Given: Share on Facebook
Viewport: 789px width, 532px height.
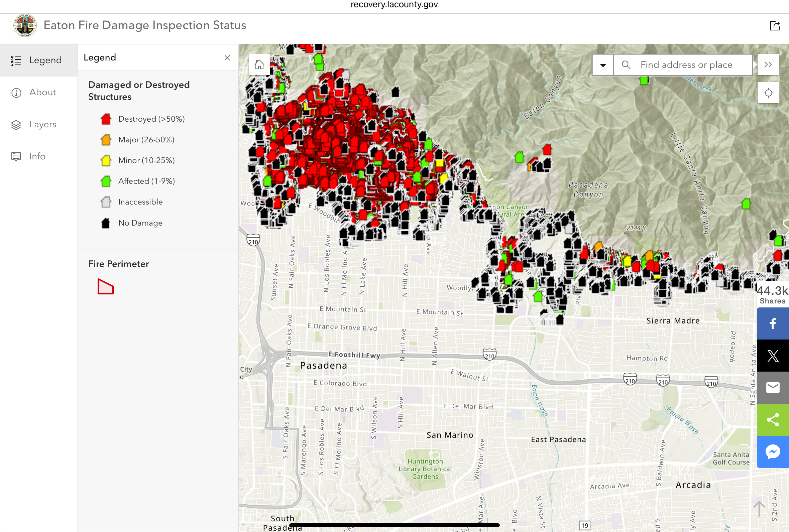Looking at the screenshot, I should click(x=773, y=323).
